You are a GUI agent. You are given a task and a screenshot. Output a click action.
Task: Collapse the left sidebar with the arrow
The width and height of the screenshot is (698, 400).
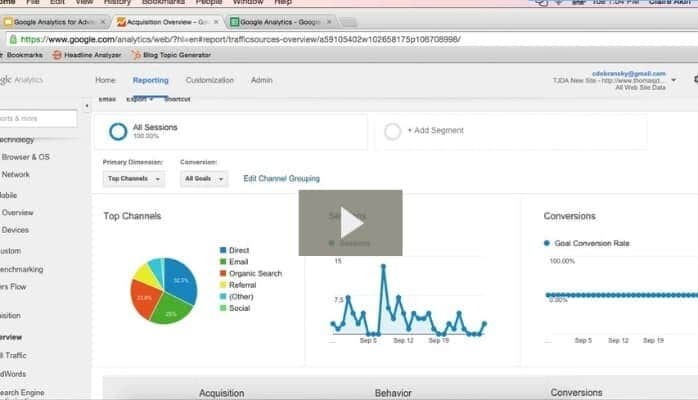click(x=87, y=106)
